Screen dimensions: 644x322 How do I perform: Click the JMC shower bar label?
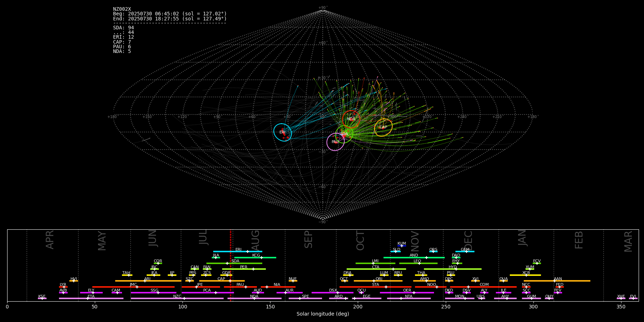(133, 285)
